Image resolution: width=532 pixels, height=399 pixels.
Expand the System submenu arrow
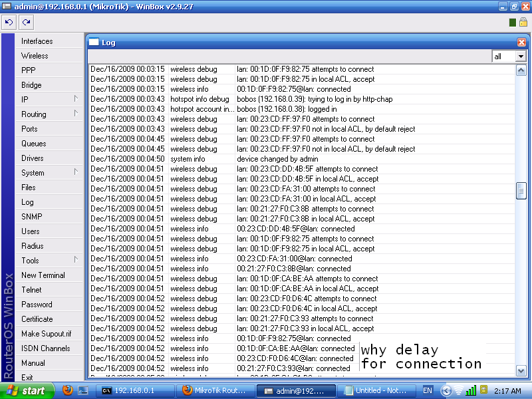click(x=76, y=172)
